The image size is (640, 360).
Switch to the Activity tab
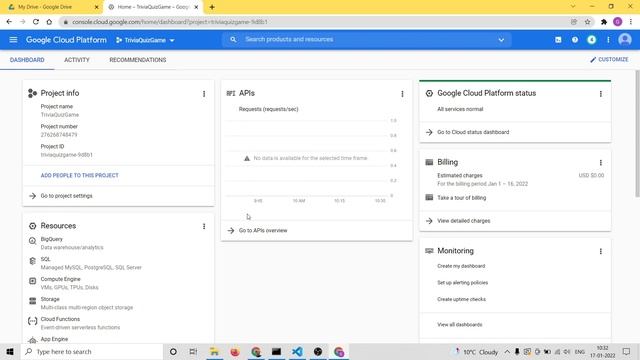click(77, 60)
